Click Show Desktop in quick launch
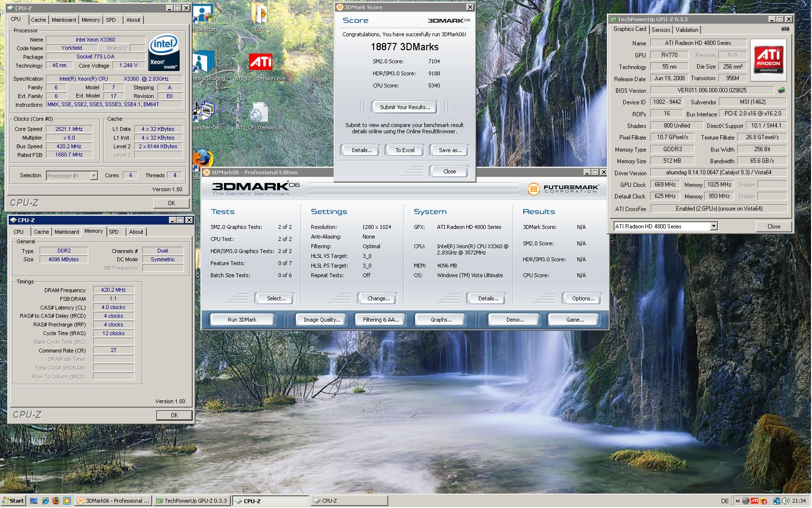The image size is (812, 508). (x=34, y=501)
